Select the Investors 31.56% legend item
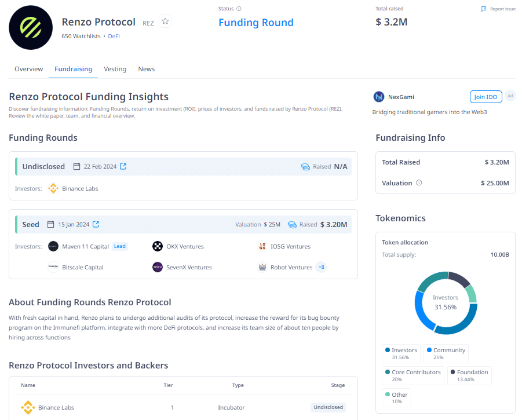Screen dimensions: 522x420 pyautogui.click(x=401, y=353)
